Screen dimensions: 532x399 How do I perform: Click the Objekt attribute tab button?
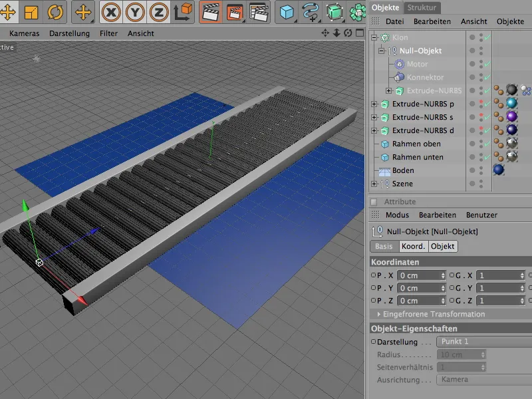[x=443, y=246]
